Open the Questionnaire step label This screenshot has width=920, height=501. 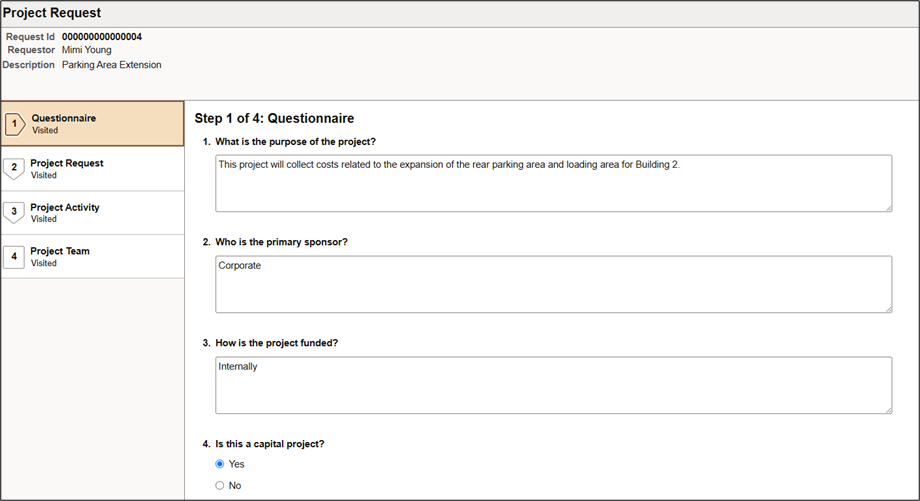63,118
